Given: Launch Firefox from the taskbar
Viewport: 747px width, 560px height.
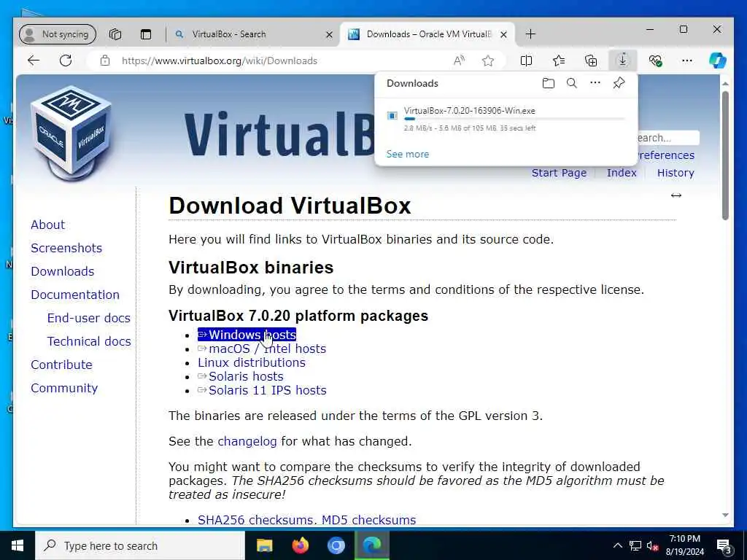Looking at the screenshot, I should pos(300,545).
